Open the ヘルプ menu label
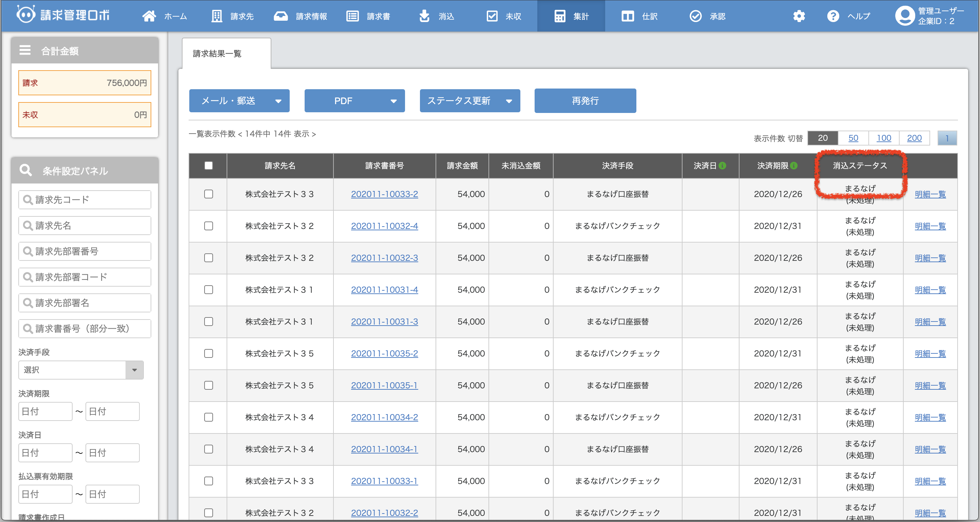Viewport: 980px width, 522px height. 859,16
